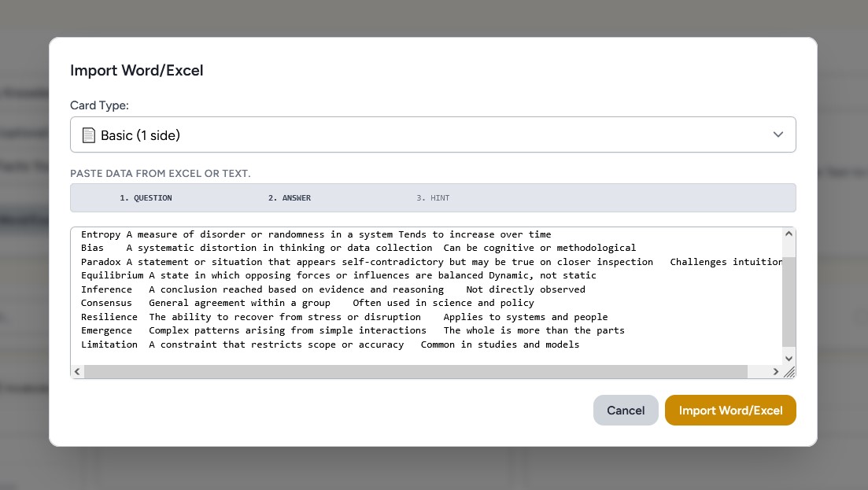Open the Card Type dropdown
Screen dimensions: 868x490
[x=433, y=134]
